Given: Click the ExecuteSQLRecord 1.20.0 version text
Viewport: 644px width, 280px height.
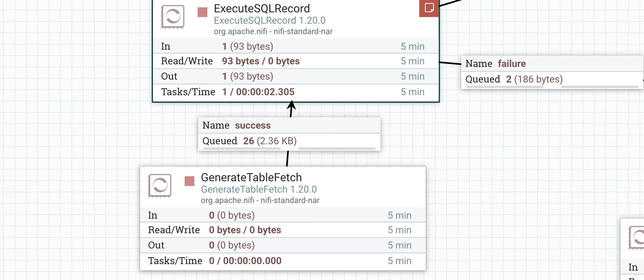Looking at the screenshot, I should click(270, 20).
